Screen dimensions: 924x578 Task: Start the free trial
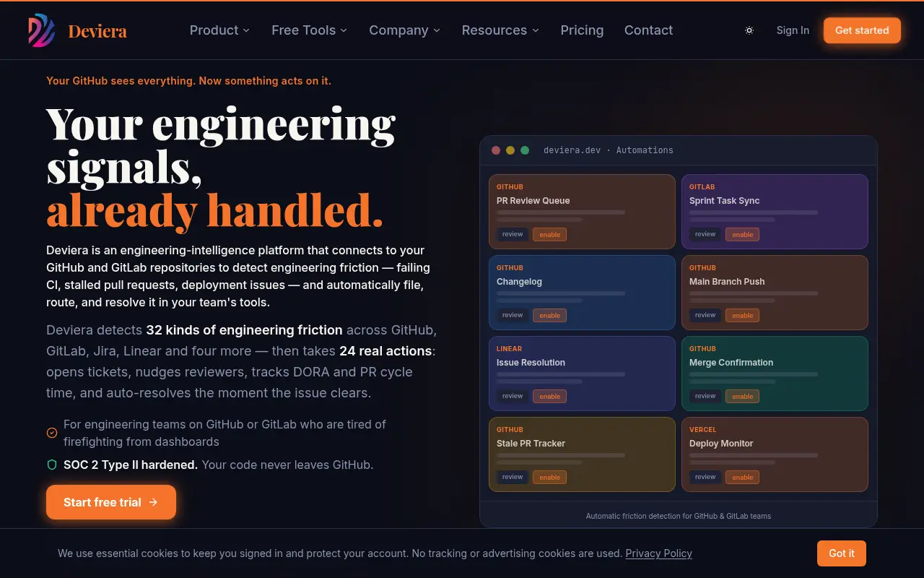click(111, 502)
